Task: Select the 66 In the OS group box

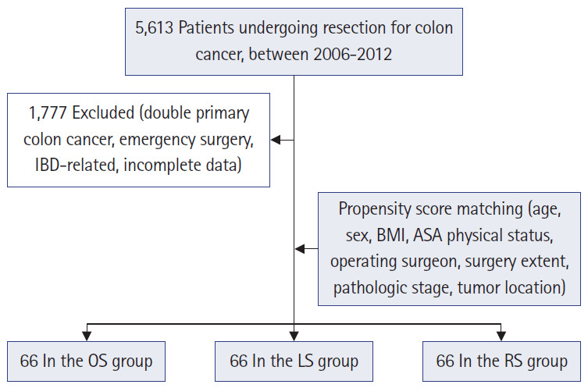Action: (86, 361)
